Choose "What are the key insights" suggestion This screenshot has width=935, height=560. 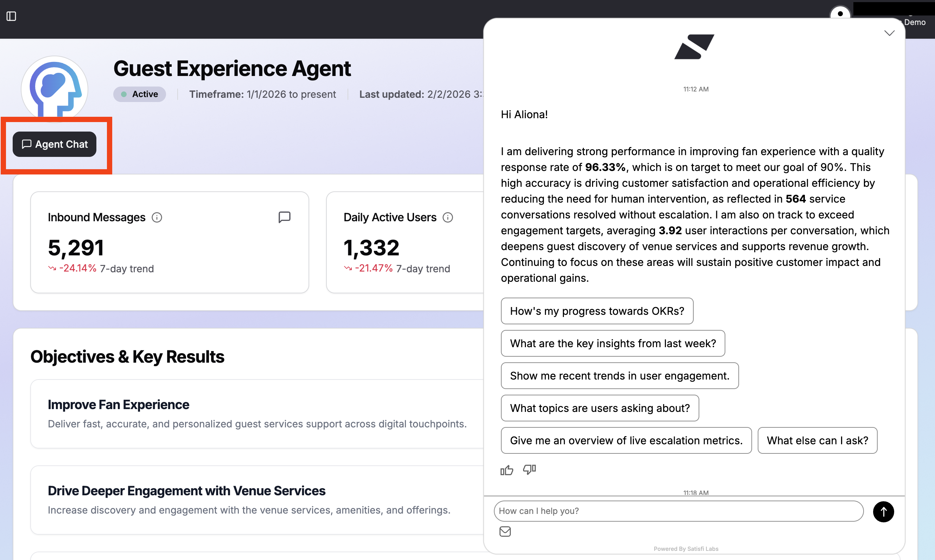[613, 343]
